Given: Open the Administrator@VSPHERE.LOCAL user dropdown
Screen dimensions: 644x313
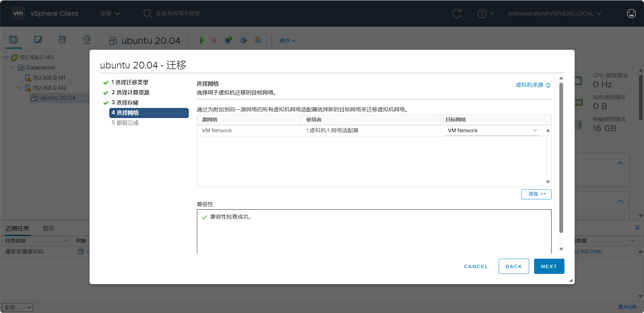Looking at the screenshot, I should pyautogui.click(x=554, y=13).
